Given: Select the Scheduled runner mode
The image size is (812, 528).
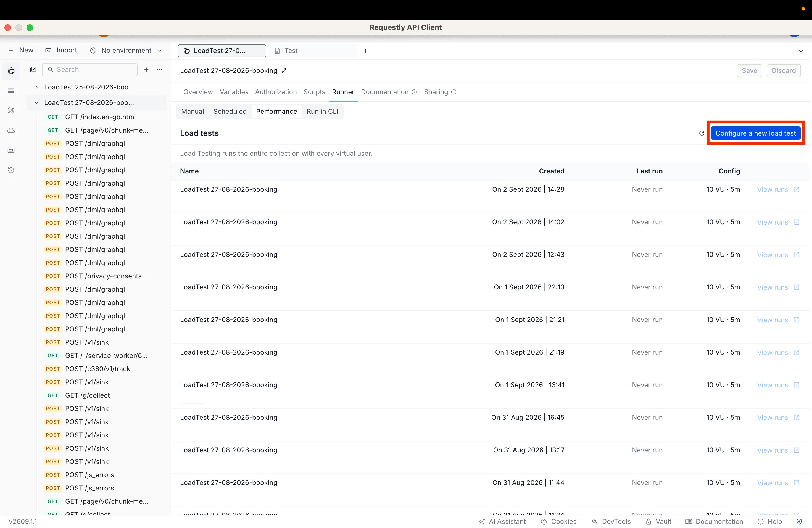Looking at the screenshot, I should click(x=230, y=112).
